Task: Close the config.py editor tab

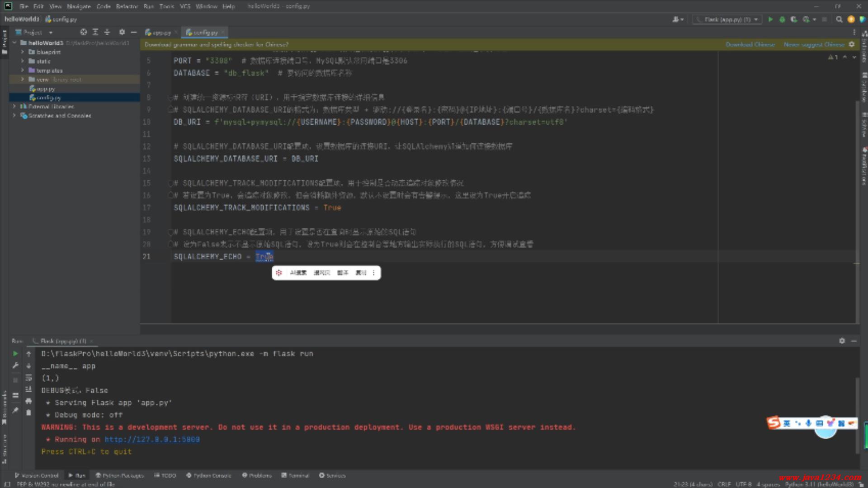Action: coord(223,33)
